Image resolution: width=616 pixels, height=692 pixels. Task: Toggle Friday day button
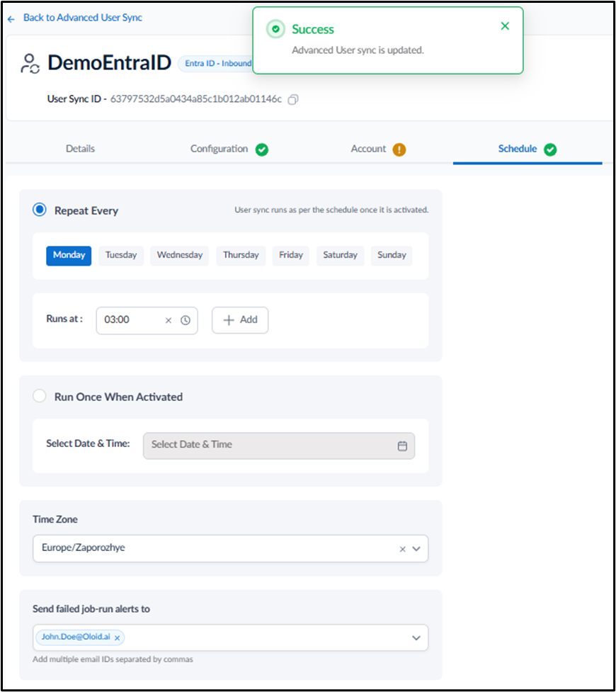291,256
